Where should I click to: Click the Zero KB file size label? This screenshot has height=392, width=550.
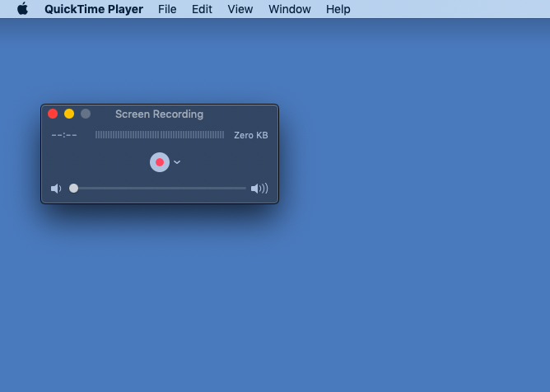click(x=251, y=135)
